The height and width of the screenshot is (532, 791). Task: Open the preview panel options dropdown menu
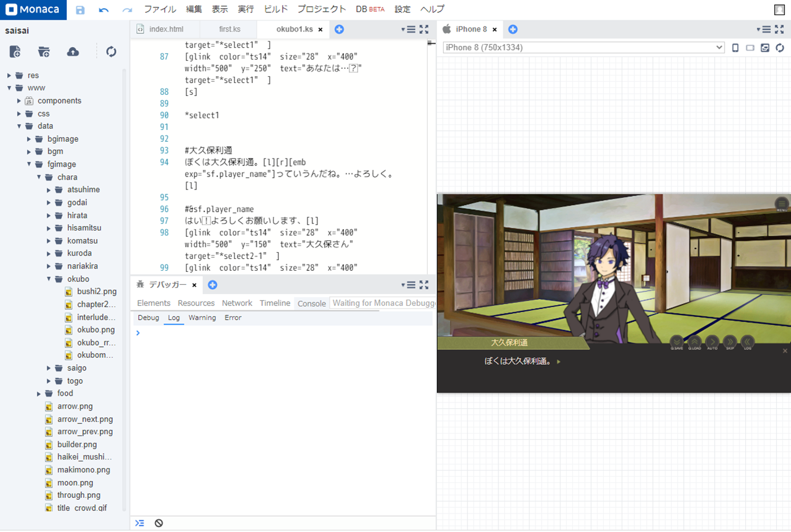(764, 29)
